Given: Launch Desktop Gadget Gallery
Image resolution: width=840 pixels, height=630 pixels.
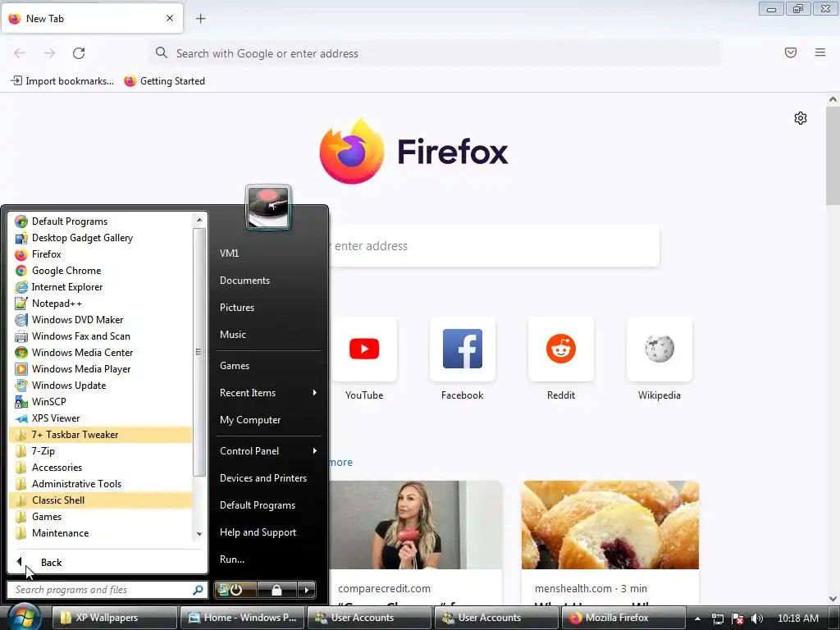Looking at the screenshot, I should (100, 238).
